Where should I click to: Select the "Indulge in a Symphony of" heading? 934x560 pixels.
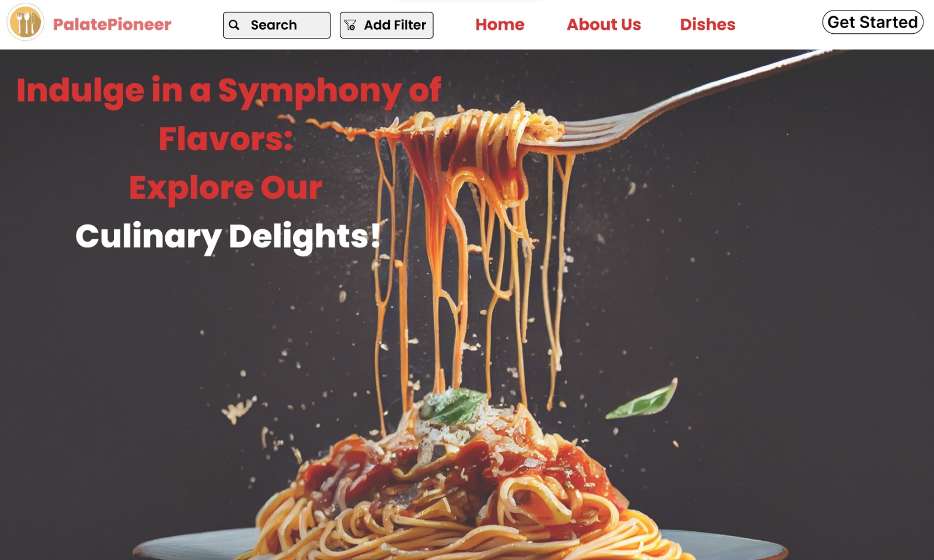(228, 91)
